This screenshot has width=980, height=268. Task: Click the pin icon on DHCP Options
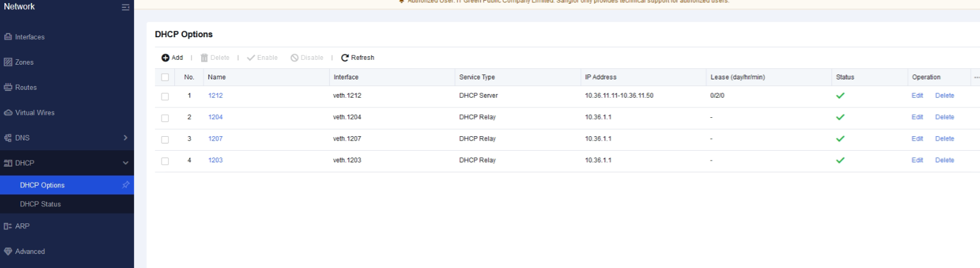(x=126, y=184)
